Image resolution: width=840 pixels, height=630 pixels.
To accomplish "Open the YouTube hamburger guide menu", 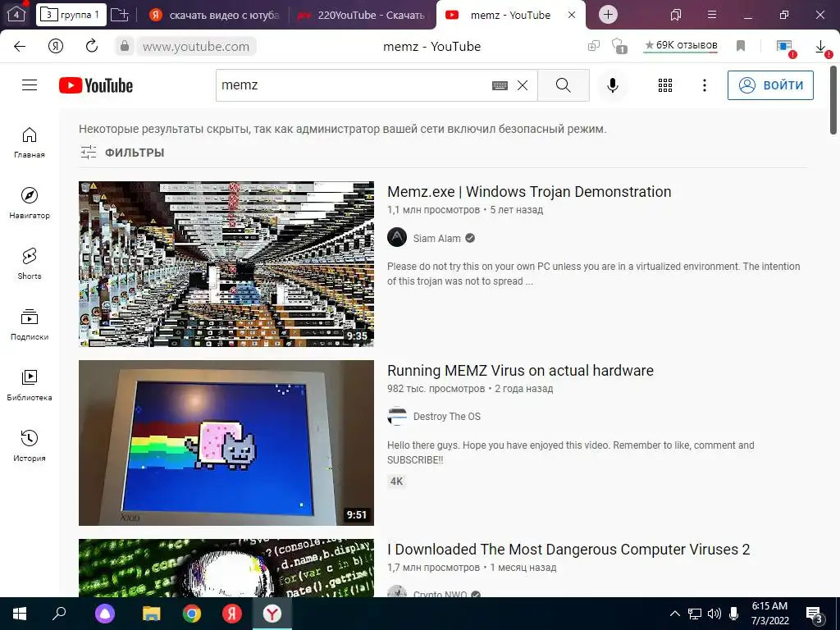I will (x=30, y=85).
